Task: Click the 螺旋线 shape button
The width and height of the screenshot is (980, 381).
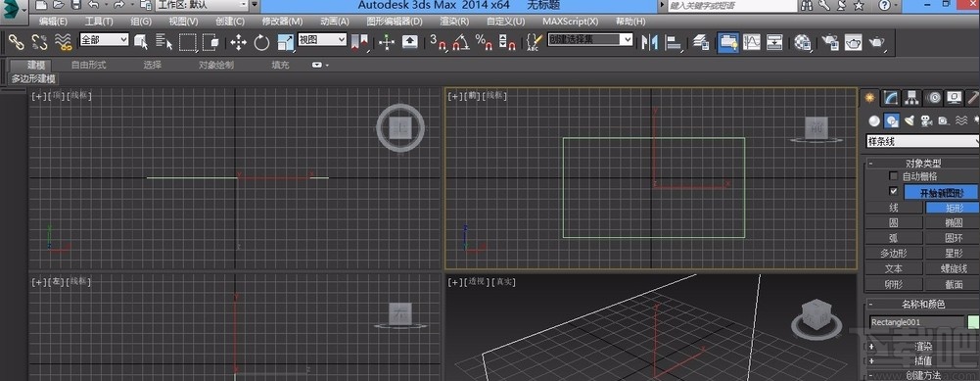Action: (954, 269)
